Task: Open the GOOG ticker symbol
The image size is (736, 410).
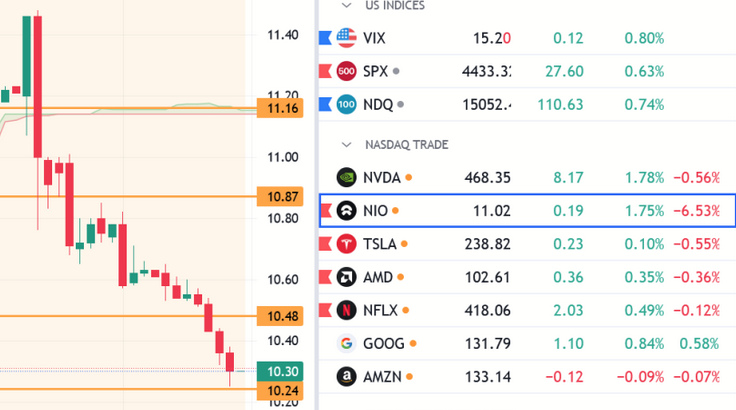Action: [x=384, y=343]
